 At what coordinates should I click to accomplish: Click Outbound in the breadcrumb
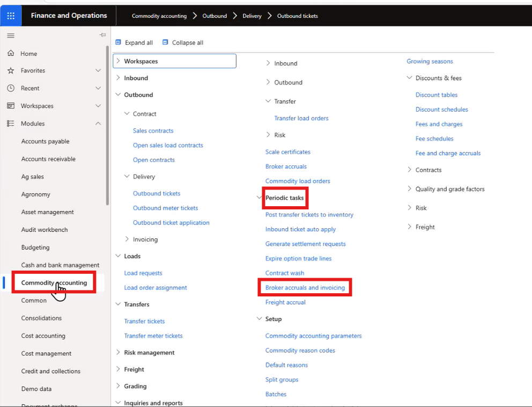215,16
